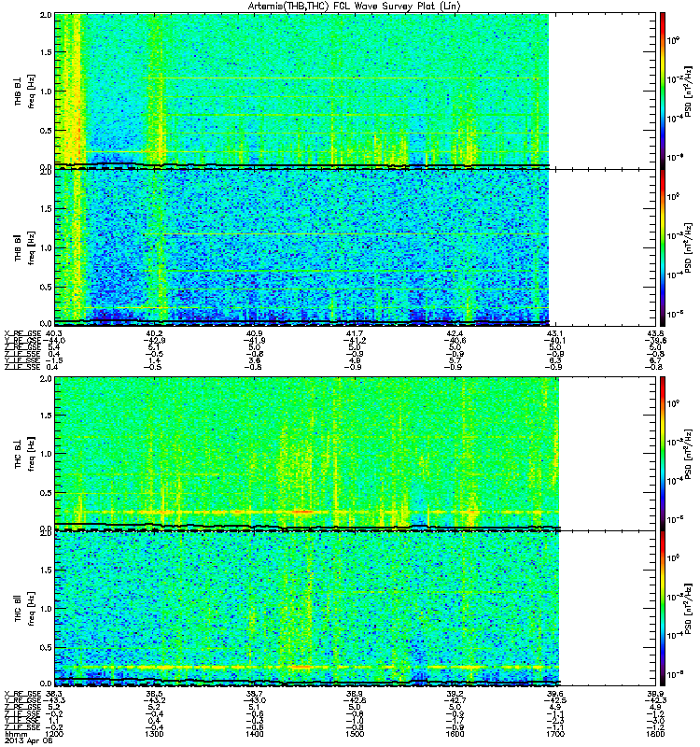Click the THC X_RE_GSE value 38.7
The width and height of the screenshot is (700, 747).
click(254, 694)
